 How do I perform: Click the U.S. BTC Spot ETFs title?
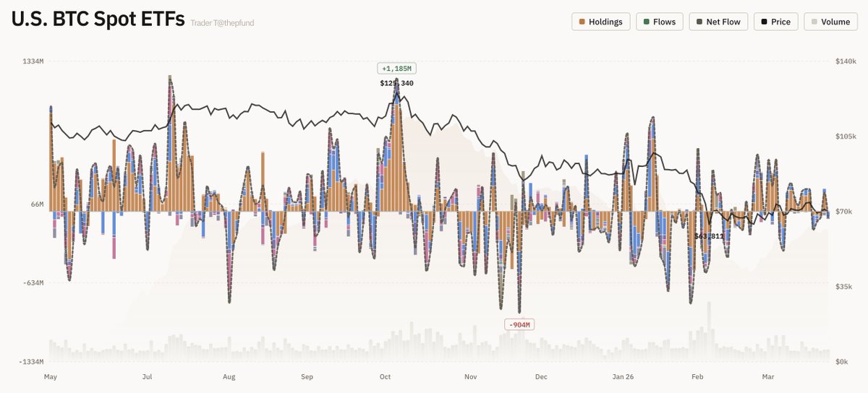coord(98,20)
